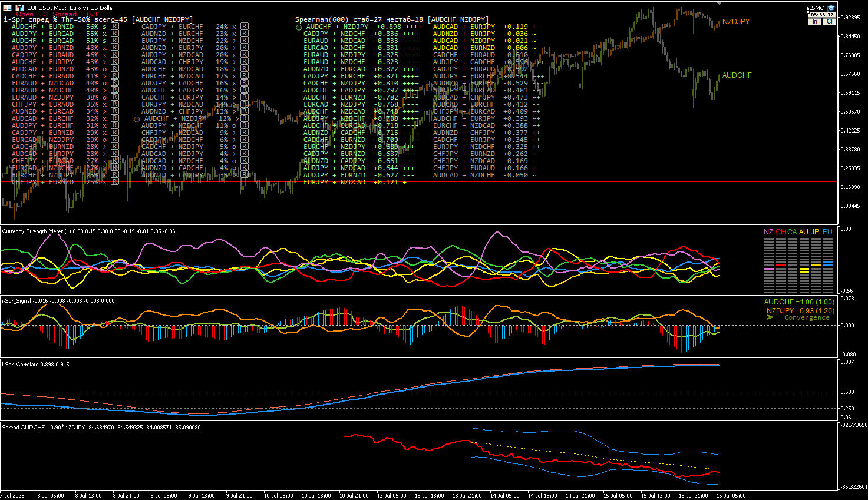Click the R icon for CADCHF + EURAUD 41%
868x500 pixels.
coord(115,76)
